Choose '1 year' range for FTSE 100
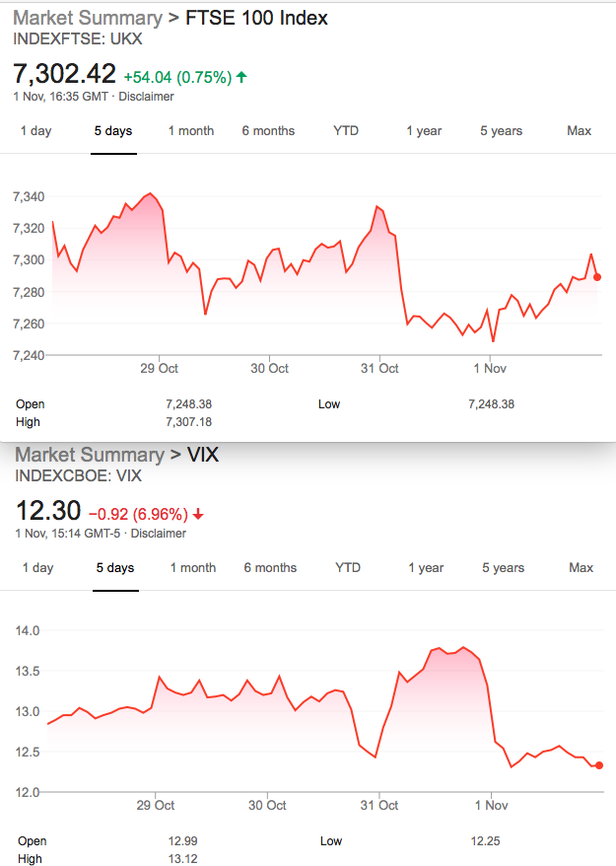616x866 pixels. point(424,131)
